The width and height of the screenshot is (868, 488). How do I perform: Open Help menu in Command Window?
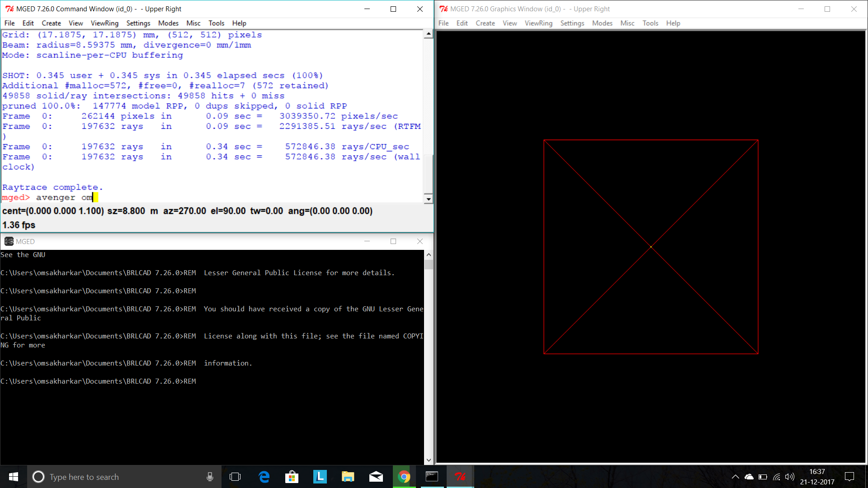pyautogui.click(x=239, y=23)
